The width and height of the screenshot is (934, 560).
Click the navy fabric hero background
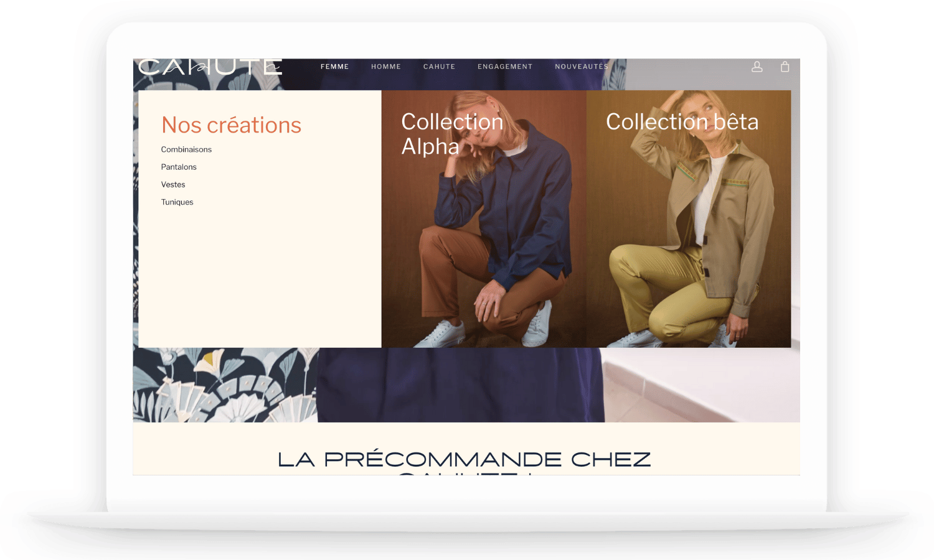(x=461, y=385)
